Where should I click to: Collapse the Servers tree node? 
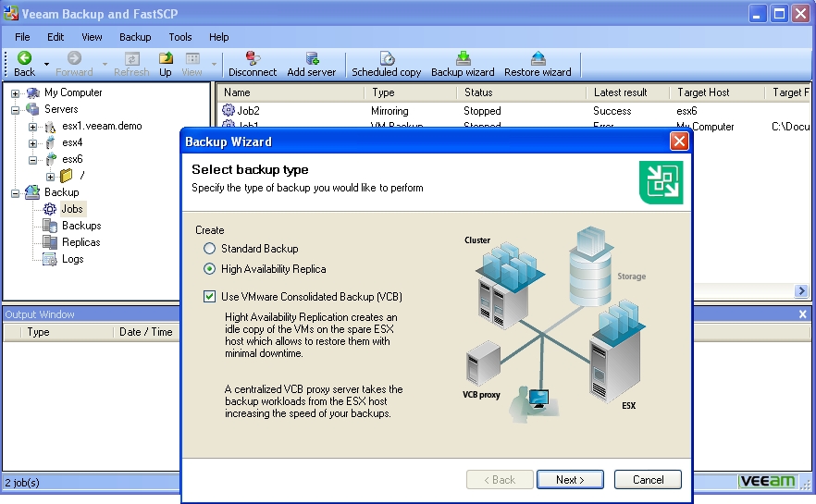coord(16,110)
